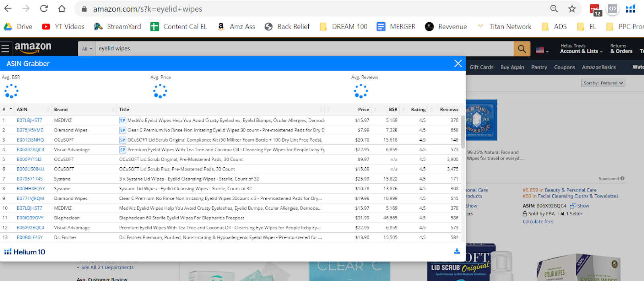Open the browser home page
This screenshot has width=644, height=281.
pyautogui.click(x=62, y=8)
